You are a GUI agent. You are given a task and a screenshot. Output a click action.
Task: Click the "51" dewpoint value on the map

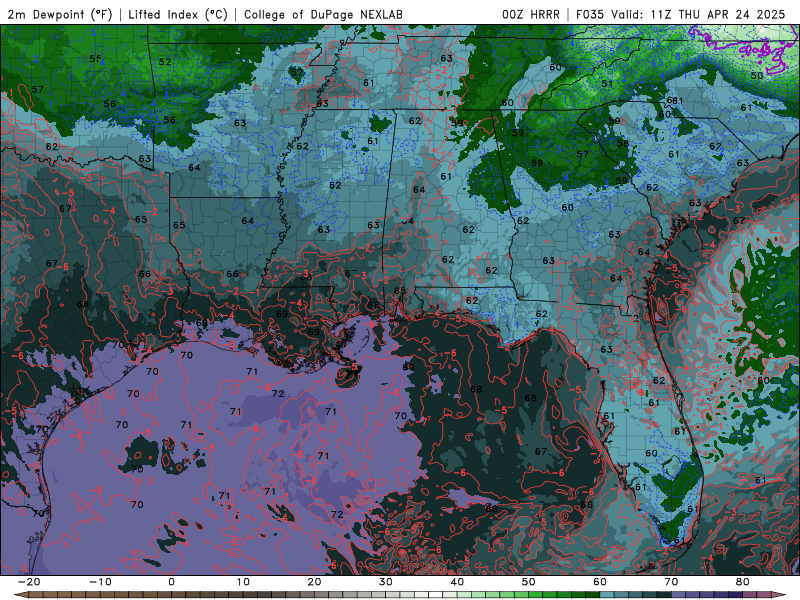[607, 84]
